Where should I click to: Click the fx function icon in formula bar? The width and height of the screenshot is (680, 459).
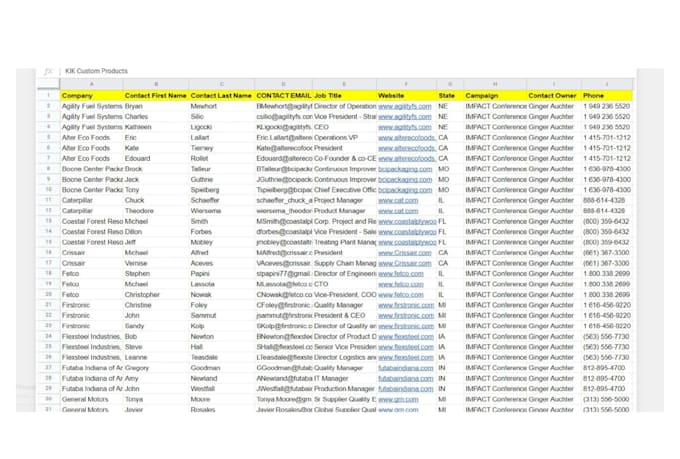[48, 71]
